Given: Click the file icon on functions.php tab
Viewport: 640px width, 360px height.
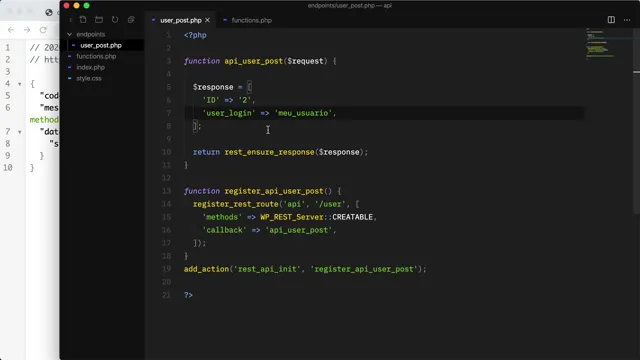Looking at the screenshot, I should (225, 20).
